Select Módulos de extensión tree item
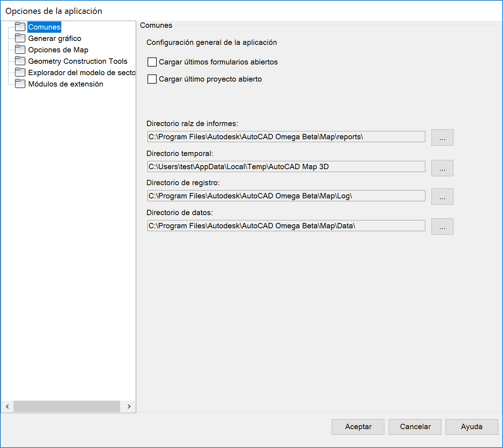The image size is (503, 448). tap(66, 84)
